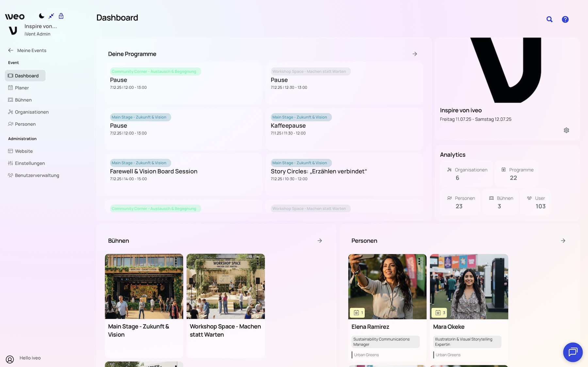Screen dimensions: 588x367
Task: Click the star badge on Mara Okeke's photo
Action: (439, 312)
